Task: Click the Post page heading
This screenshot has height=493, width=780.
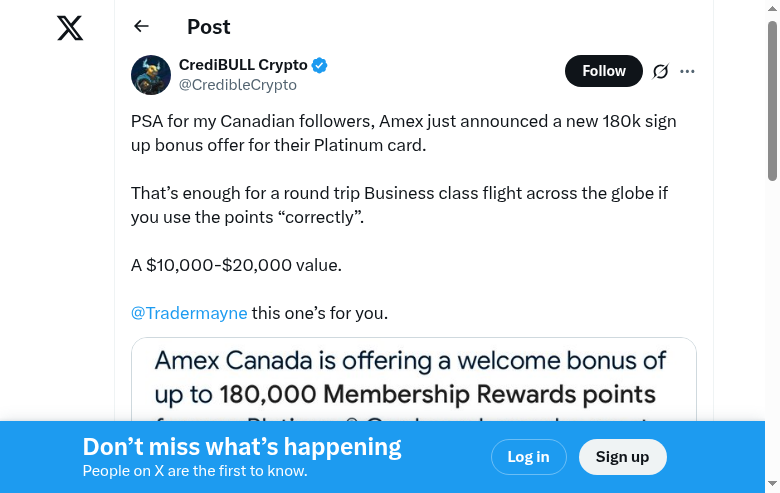Action: [x=209, y=27]
